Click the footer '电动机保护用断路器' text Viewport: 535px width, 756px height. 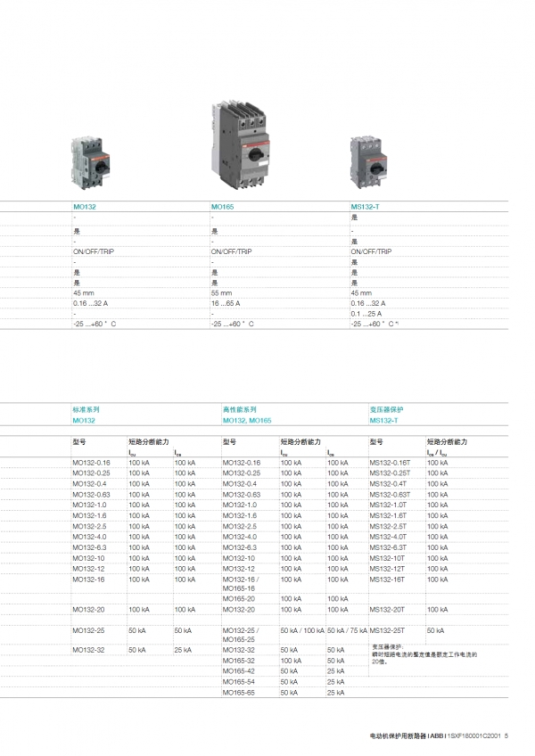click(x=398, y=736)
